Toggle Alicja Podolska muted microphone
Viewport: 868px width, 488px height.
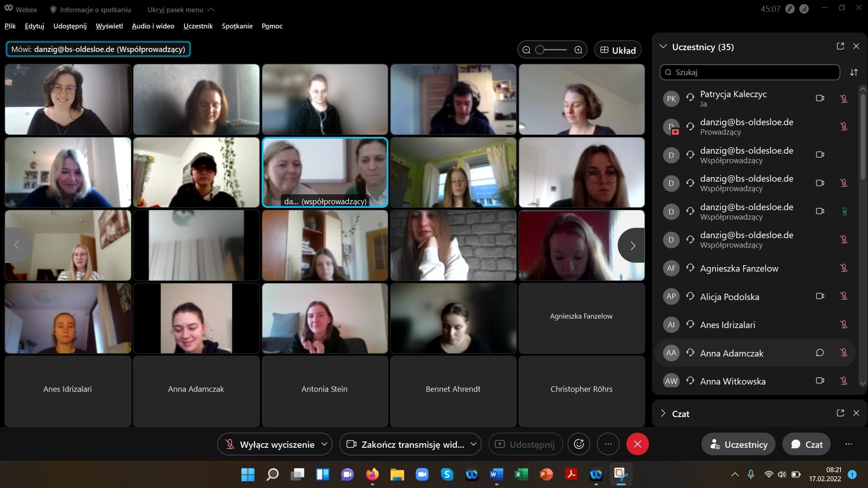pyautogui.click(x=844, y=296)
